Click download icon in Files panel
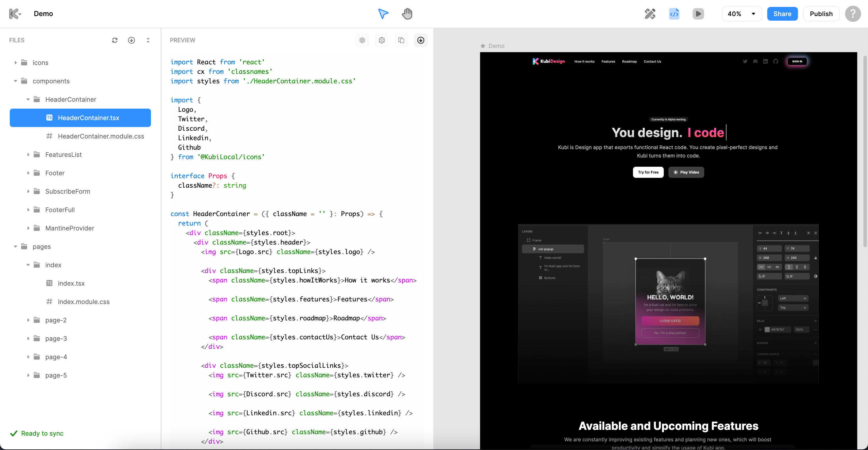Viewport: 868px width, 450px height. (x=131, y=40)
